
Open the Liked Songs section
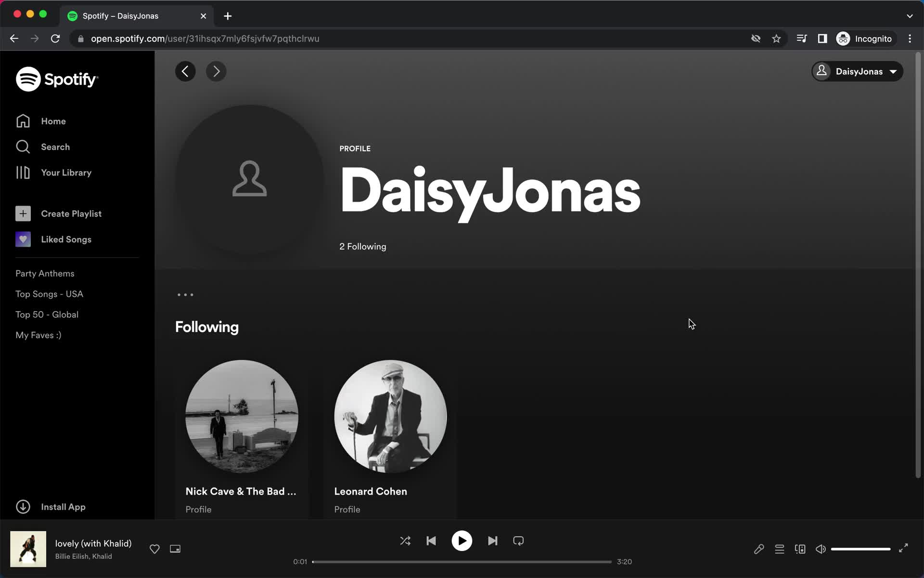coord(66,239)
